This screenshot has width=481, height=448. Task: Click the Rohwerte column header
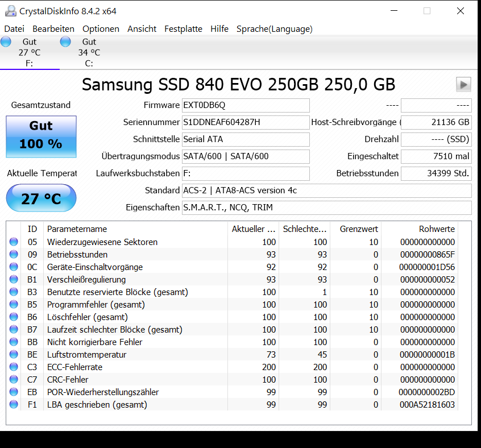[420, 229]
